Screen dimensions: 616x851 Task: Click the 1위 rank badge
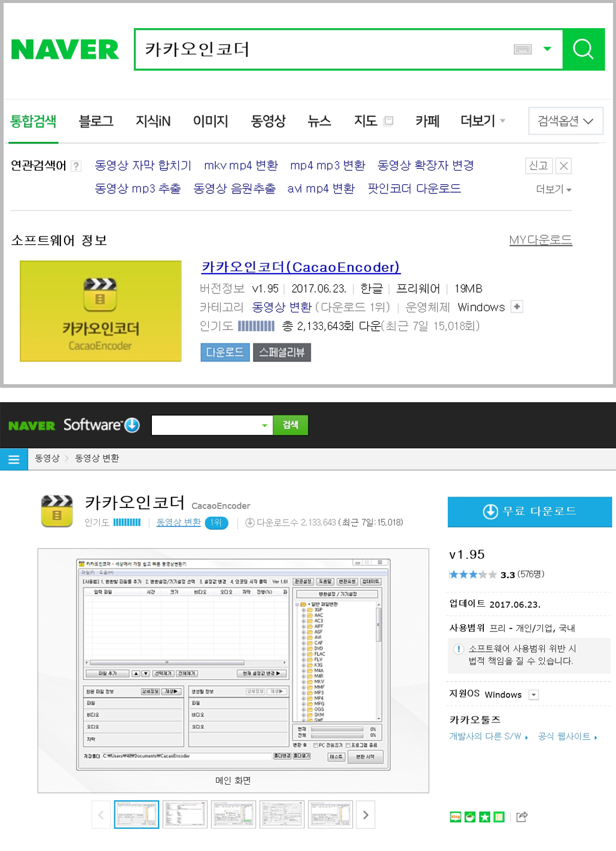point(216,522)
